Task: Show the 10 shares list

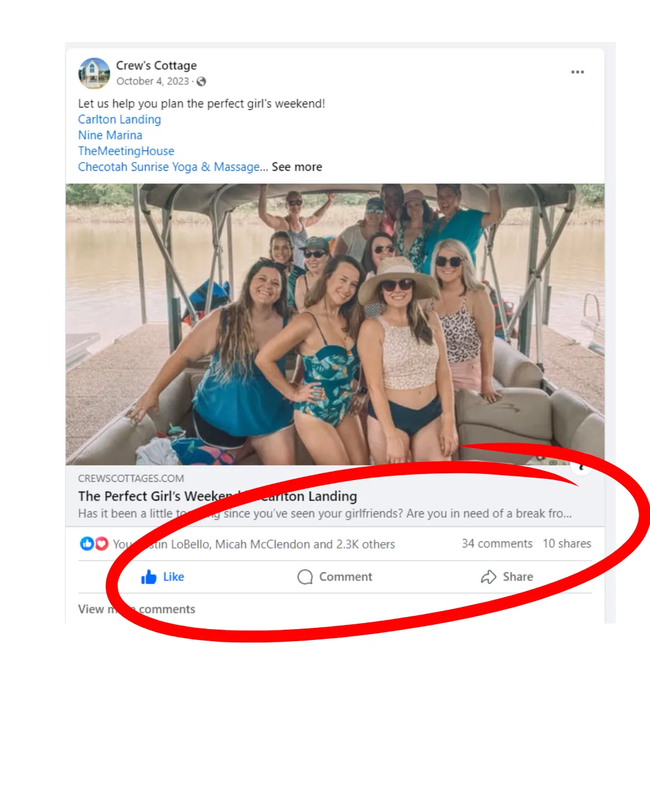Action: point(566,544)
